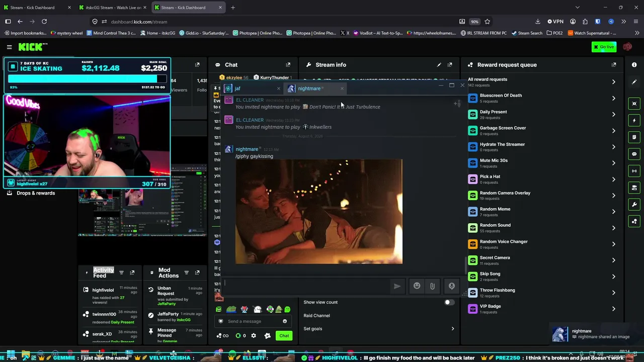
Task: Expand Random Voice Changer reward
Action: (x=613, y=244)
